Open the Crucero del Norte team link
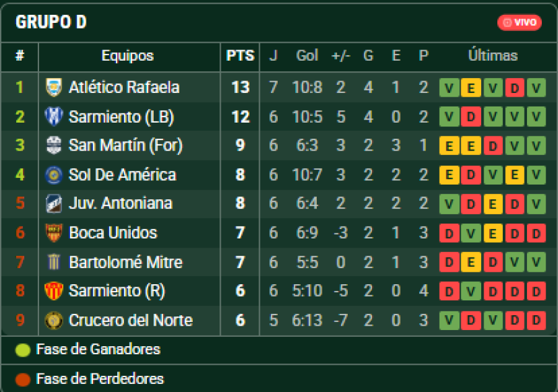This screenshot has height=392, width=558. coord(130,320)
